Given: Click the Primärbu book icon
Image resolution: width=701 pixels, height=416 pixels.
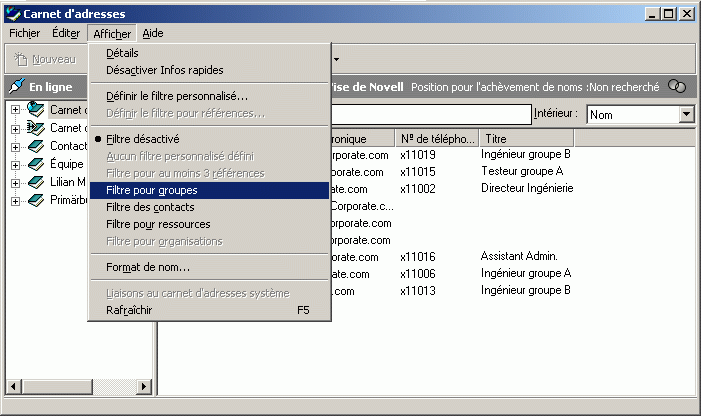Looking at the screenshot, I should [36, 200].
